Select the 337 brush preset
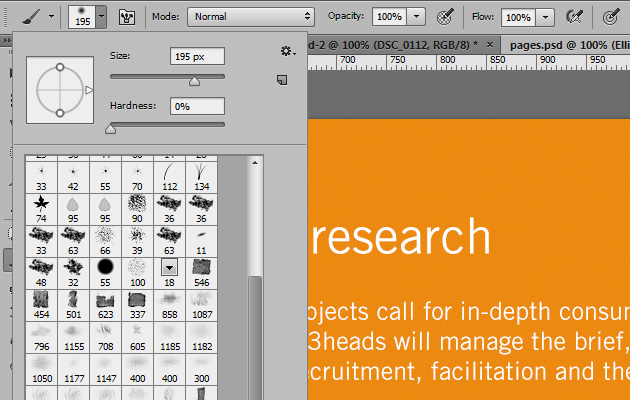 tap(137, 306)
